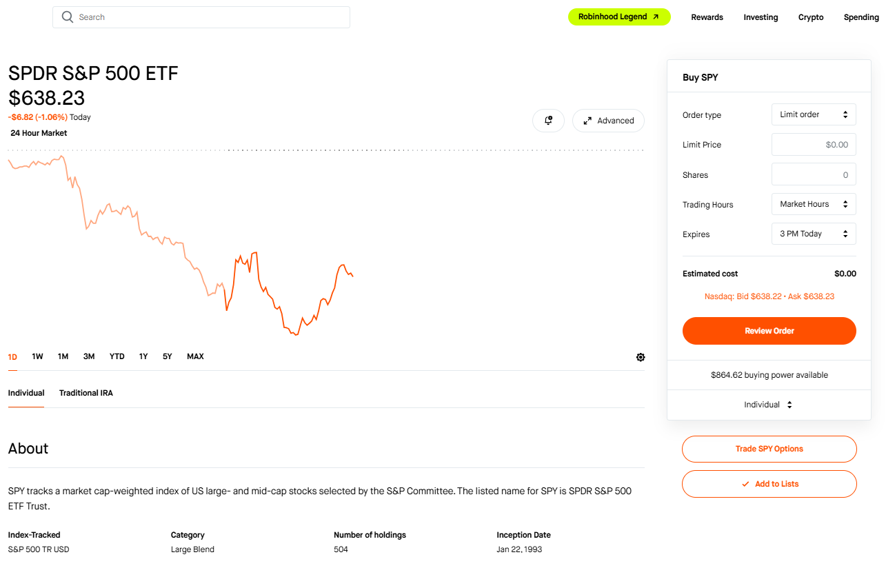Click the Review Order button
Viewport: 886px width, 588px height.
769,331
